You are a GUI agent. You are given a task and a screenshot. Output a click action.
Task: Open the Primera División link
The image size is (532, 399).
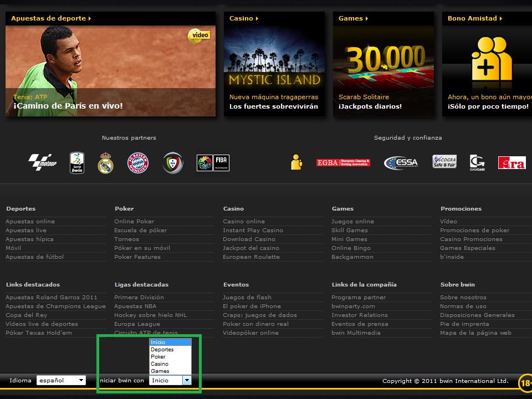pos(139,297)
